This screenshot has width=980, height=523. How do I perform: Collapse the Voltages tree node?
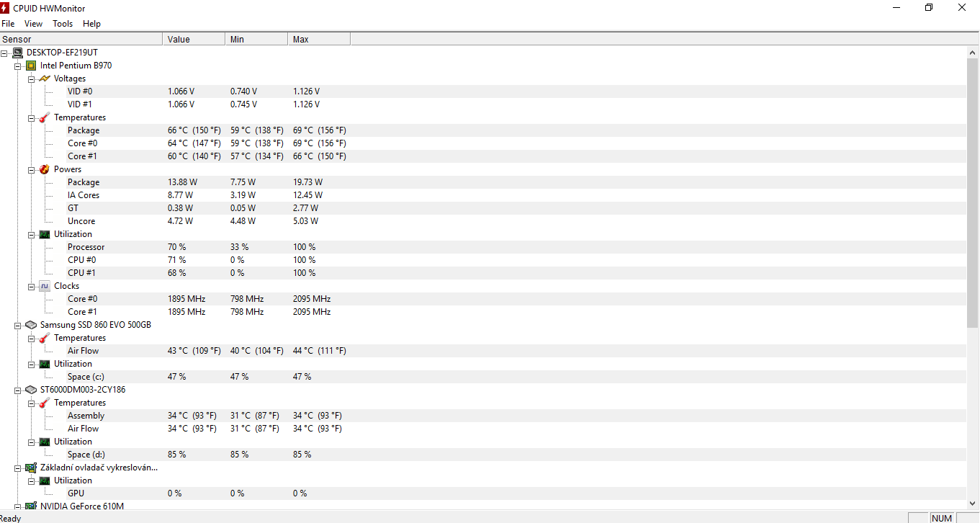(32, 79)
